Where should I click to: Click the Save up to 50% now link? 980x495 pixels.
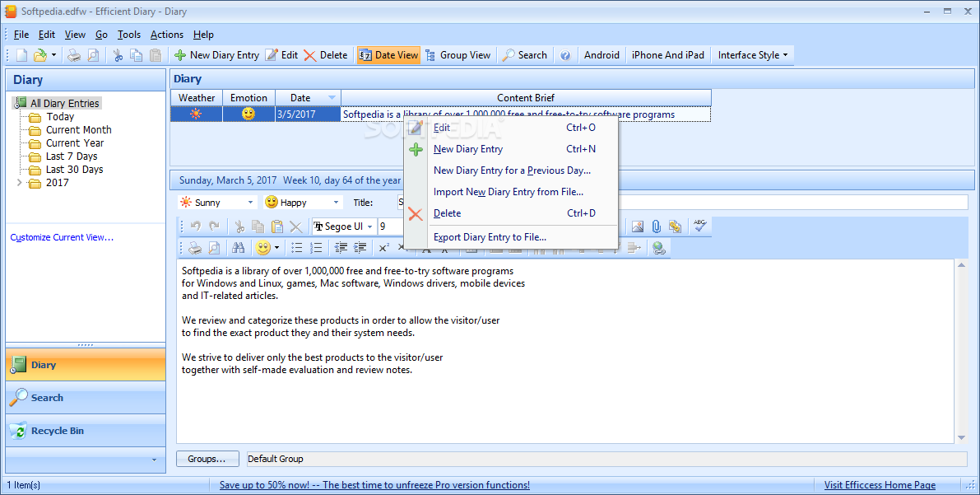(x=374, y=485)
